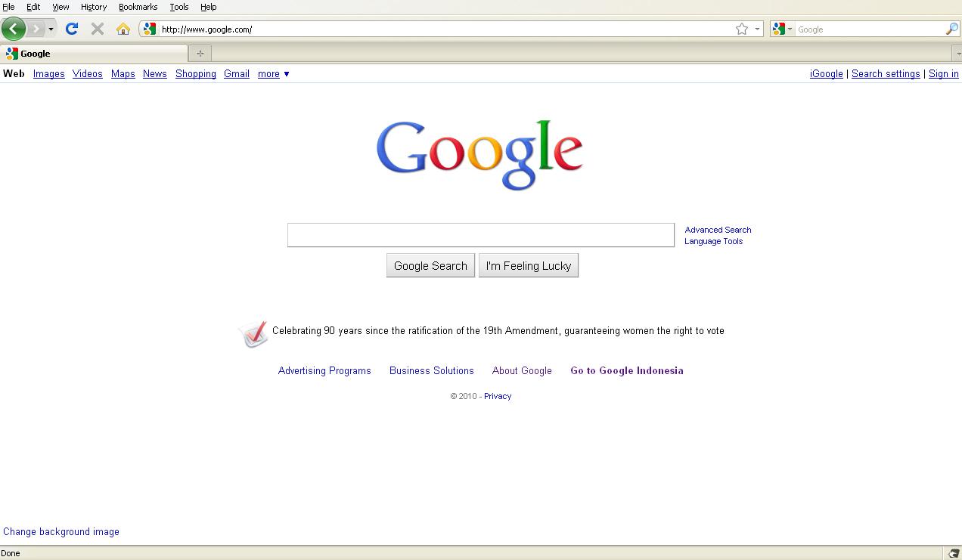Click Go to Google Indonesia link
962x560 pixels.
tap(626, 371)
